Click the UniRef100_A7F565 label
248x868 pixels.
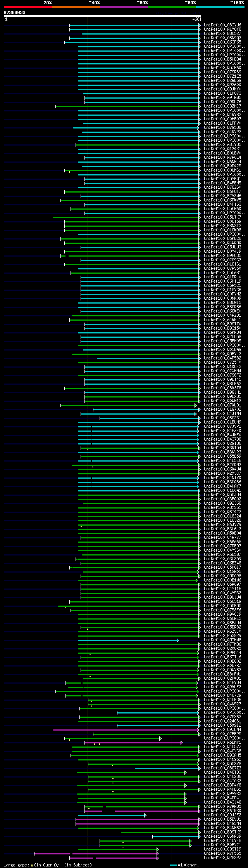(222, 853)
